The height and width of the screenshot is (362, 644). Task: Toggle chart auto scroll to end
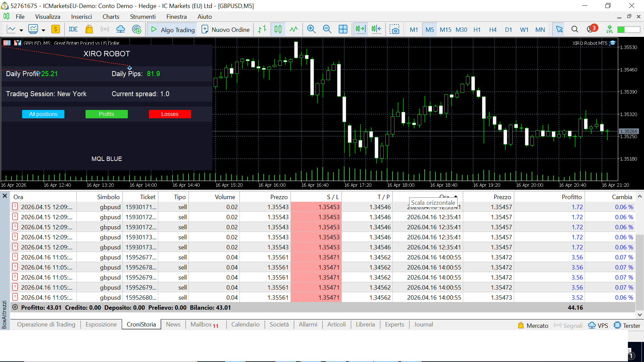(361, 29)
